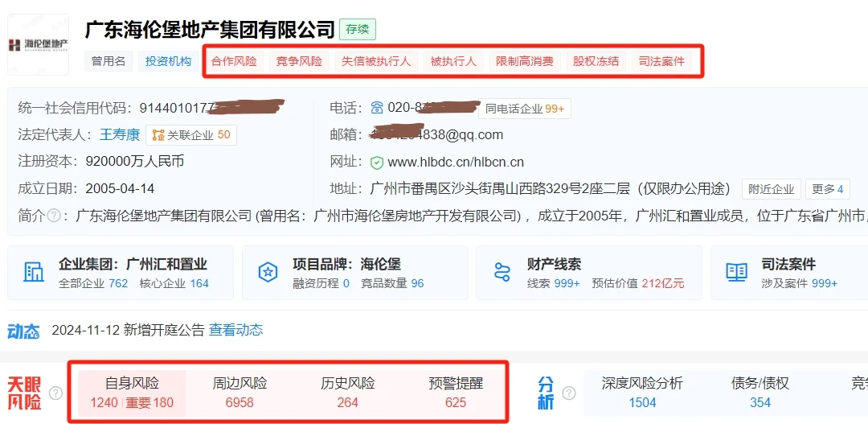Image resolution: width=868 pixels, height=424 pixels.
Task: Select the 周边风险 6958 tab
Action: (240, 393)
